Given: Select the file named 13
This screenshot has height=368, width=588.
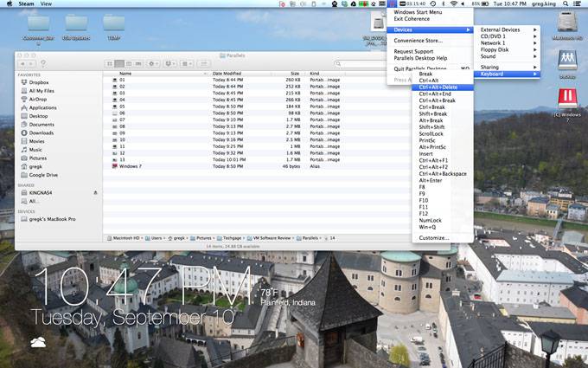Looking at the screenshot, I should [x=122, y=159].
